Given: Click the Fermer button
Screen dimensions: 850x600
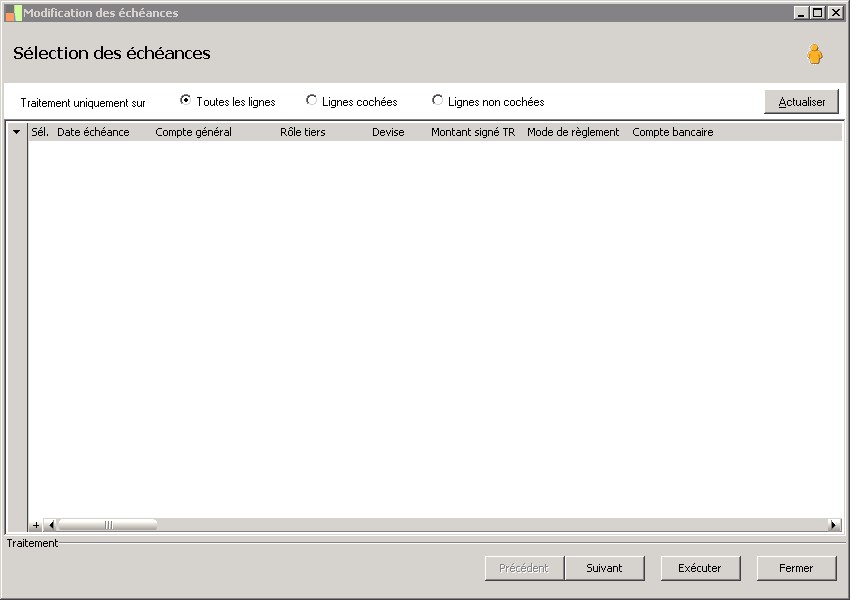Looking at the screenshot, I should 796,568.
